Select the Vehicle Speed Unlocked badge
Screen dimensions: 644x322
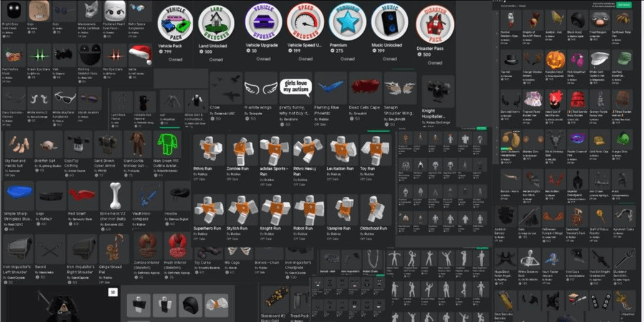[305, 22]
